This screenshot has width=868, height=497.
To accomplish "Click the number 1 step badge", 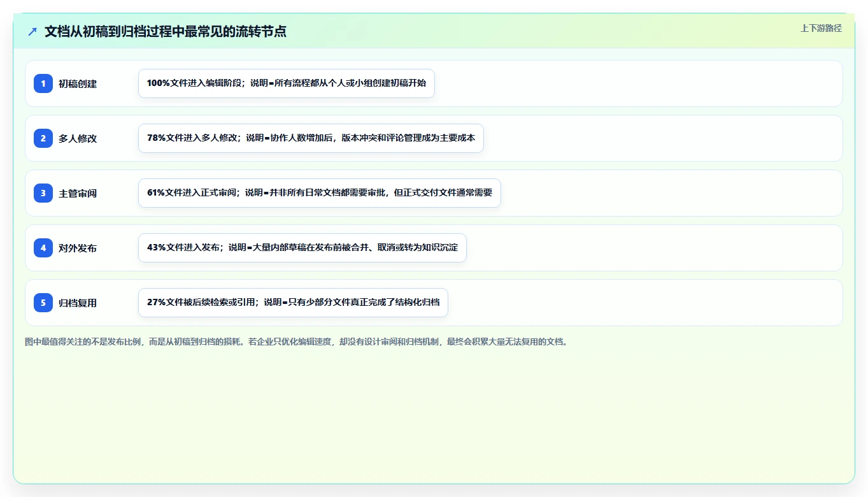I will pyautogui.click(x=43, y=83).
